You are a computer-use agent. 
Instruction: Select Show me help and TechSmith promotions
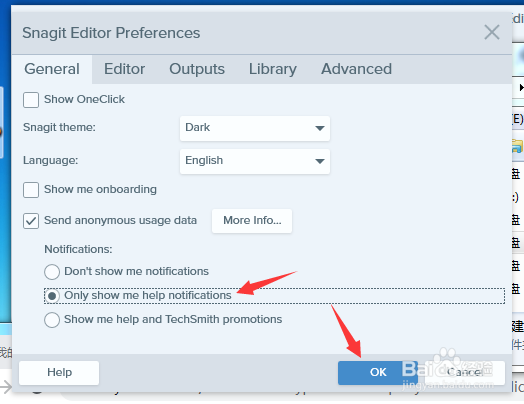(52, 320)
